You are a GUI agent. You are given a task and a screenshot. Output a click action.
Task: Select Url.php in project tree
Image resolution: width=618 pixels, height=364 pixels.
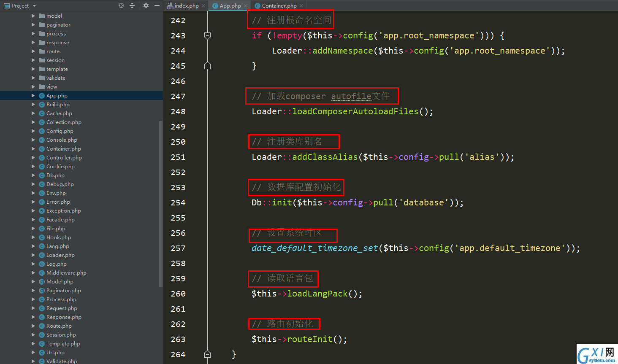[55, 353]
